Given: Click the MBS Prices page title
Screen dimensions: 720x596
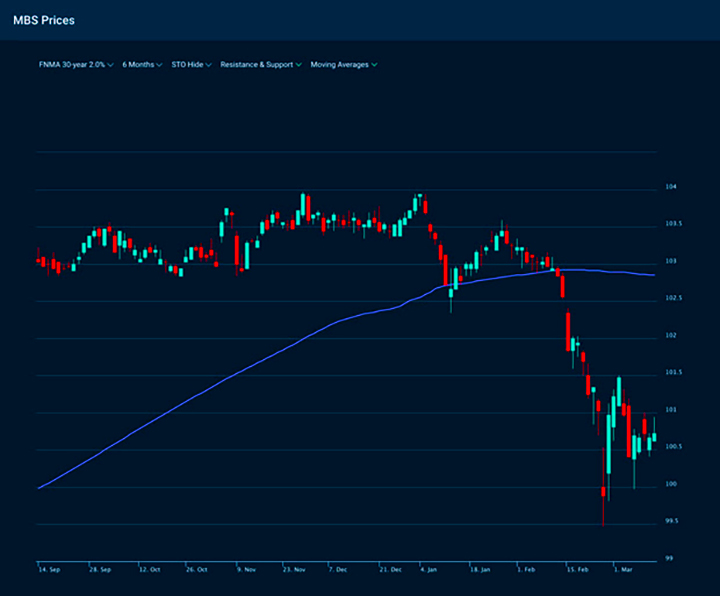Looking at the screenshot, I should [43, 20].
